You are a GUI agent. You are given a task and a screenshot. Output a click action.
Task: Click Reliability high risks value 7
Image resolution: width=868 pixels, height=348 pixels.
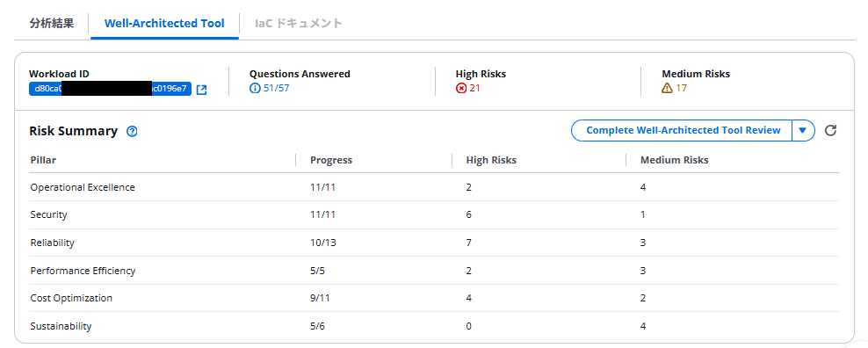coord(469,243)
